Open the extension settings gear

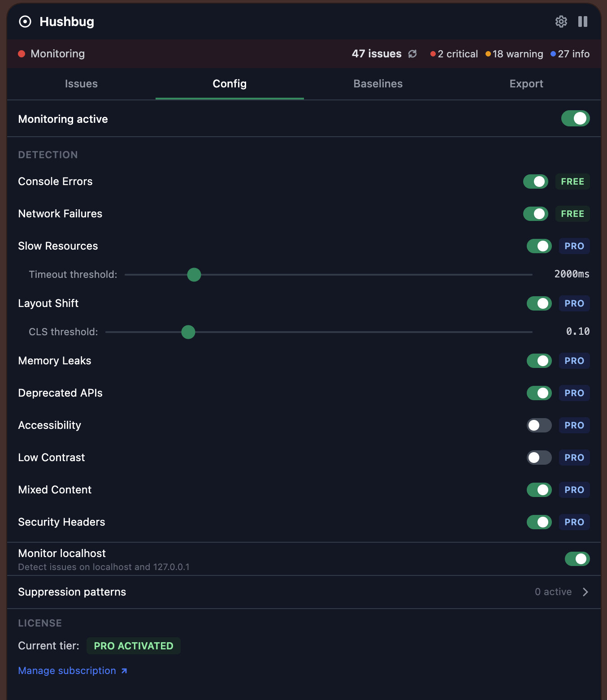tap(561, 22)
